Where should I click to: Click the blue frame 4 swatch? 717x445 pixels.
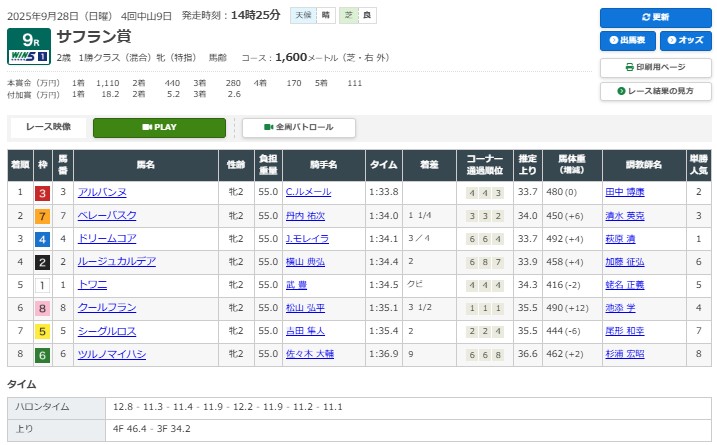pyautogui.click(x=43, y=239)
